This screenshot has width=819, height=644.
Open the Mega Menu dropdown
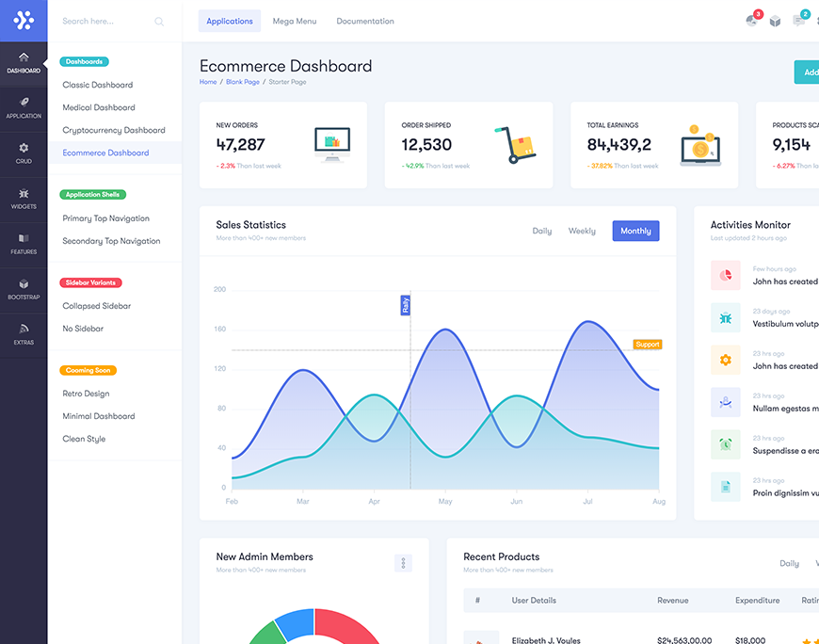(x=295, y=21)
